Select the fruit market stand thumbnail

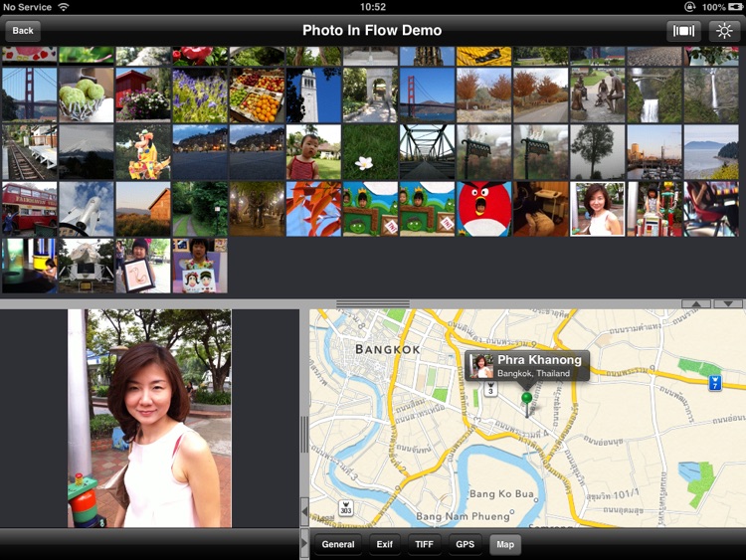pyautogui.click(x=257, y=95)
